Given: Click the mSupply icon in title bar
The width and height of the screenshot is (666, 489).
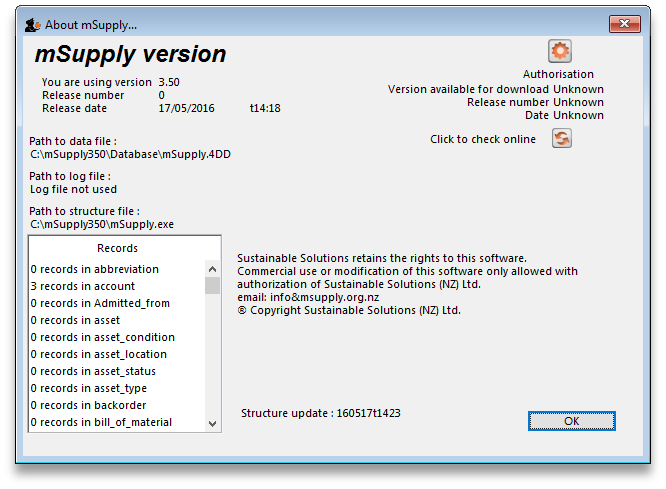Looking at the screenshot, I should (x=32, y=24).
